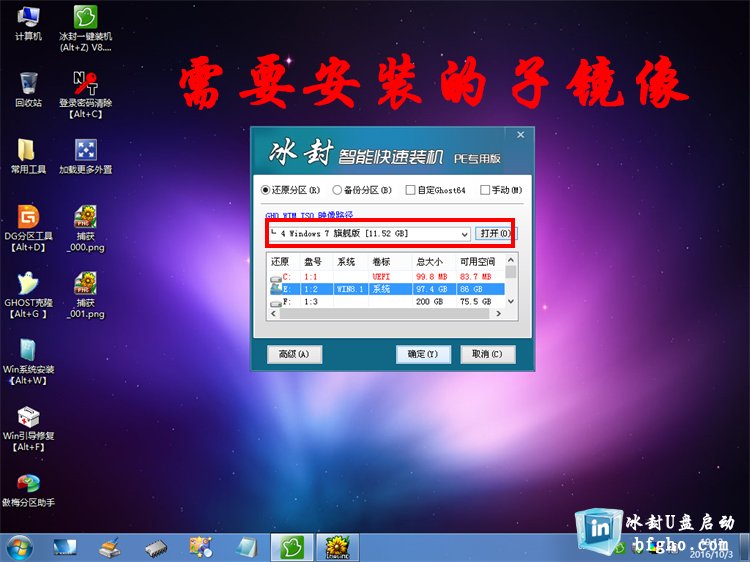Click the 取消 (C) button

pyautogui.click(x=487, y=354)
